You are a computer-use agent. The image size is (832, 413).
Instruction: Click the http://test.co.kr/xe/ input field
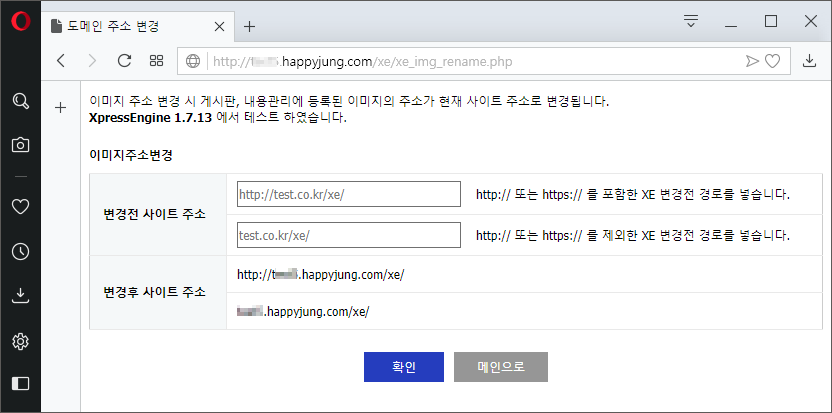[x=348, y=194]
